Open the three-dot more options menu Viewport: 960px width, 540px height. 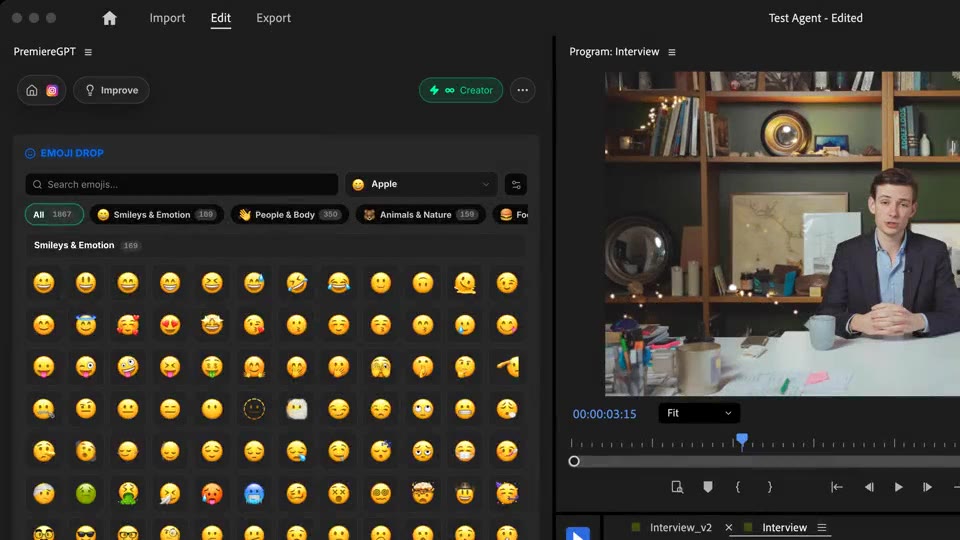pyautogui.click(x=522, y=90)
